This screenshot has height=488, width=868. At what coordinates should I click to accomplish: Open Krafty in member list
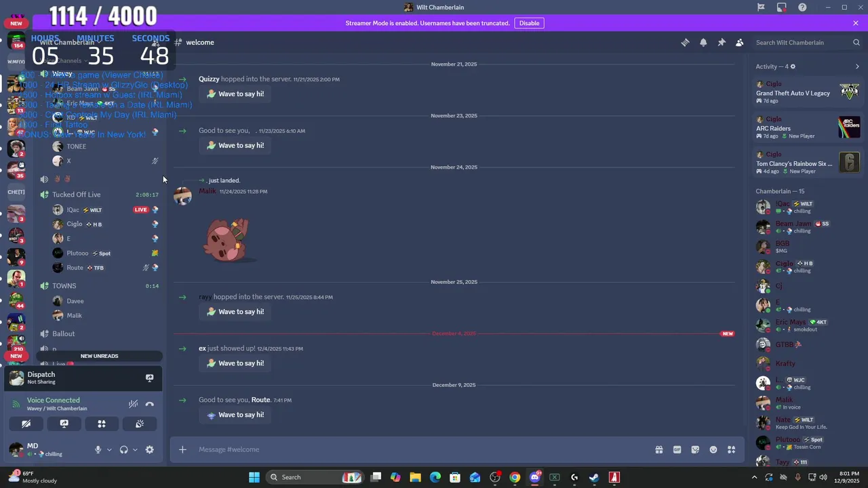(x=808, y=364)
